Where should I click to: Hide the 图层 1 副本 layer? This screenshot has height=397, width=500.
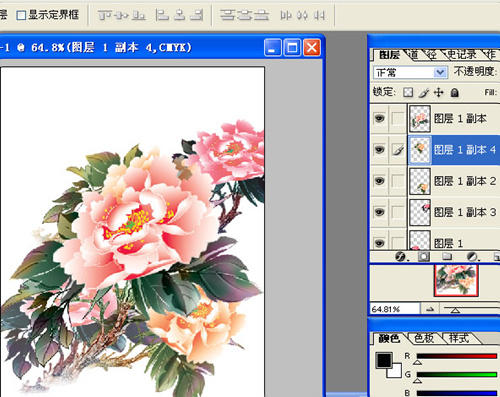pos(379,118)
